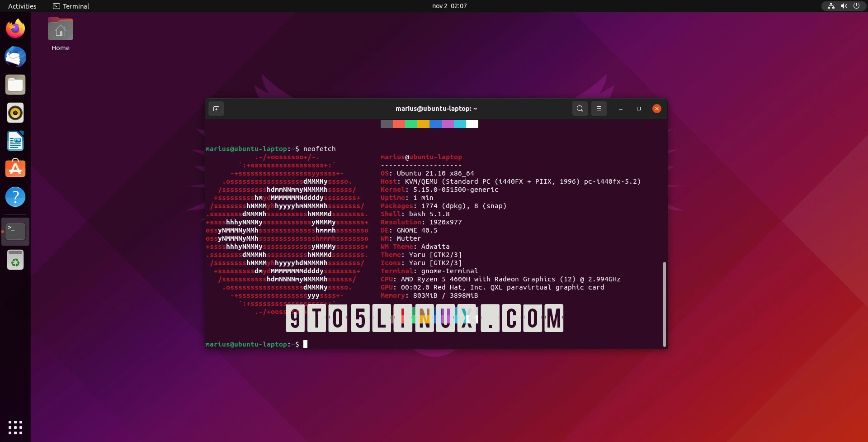Click the 'GNOME 40.5' DE value
Screen dimensions: 868x442
pos(417,230)
